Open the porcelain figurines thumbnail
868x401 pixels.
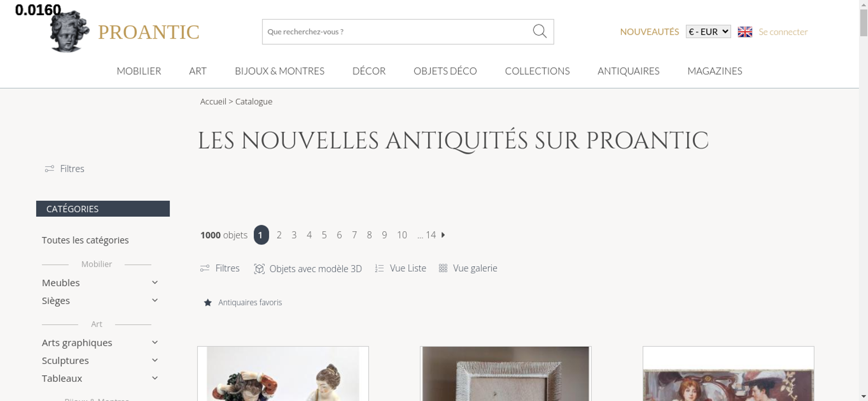point(283,374)
